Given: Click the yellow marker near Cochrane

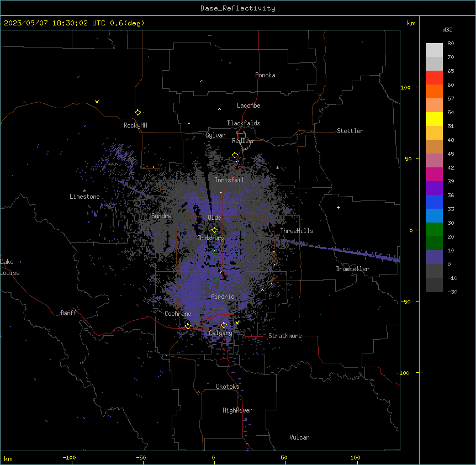Looking at the screenshot, I should coord(188,326).
